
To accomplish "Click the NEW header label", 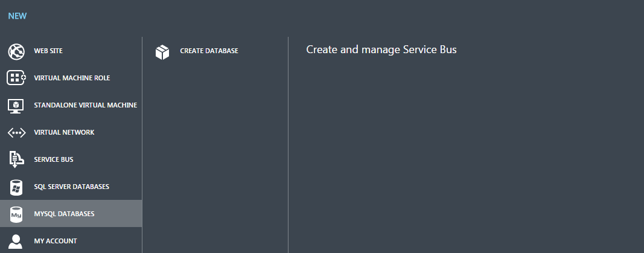I will click(18, 16).
